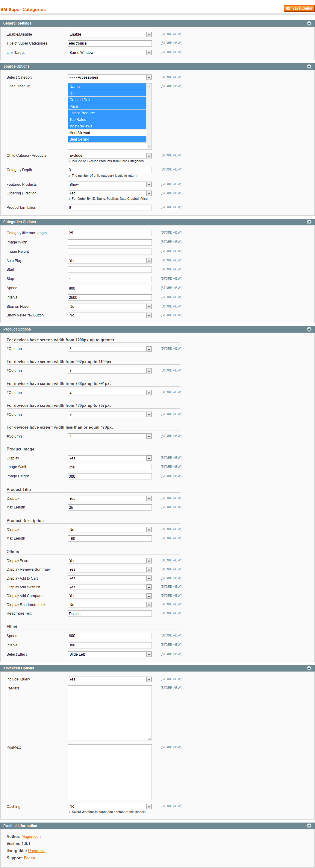
Task: Open the Forum support link
Action: (x=29, y=858)
